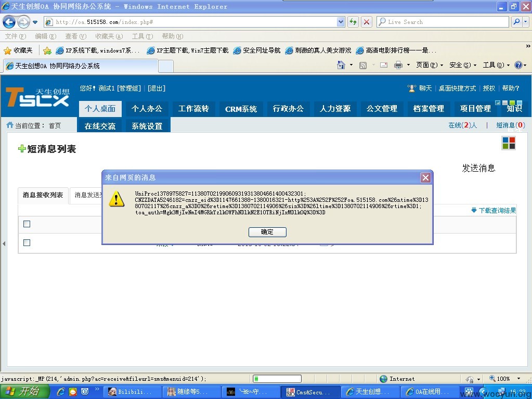The image size is (532, 399).
Task: Open the 帮助(H) menu
Action: pos(172,36)
